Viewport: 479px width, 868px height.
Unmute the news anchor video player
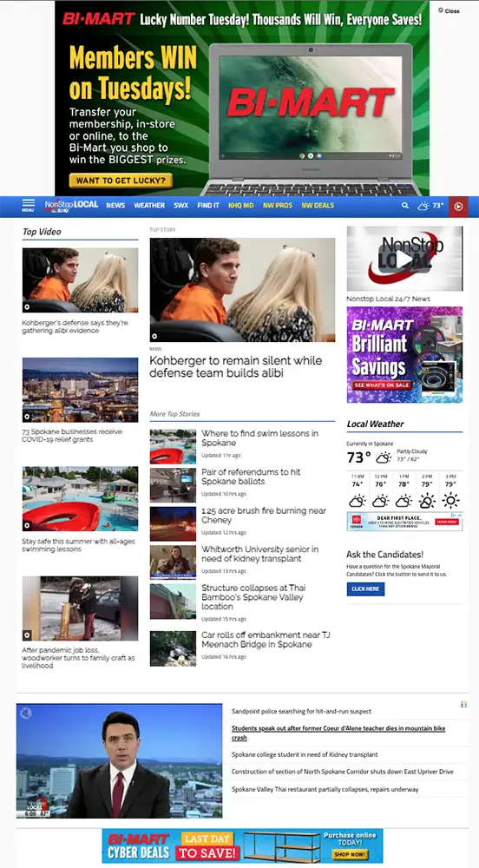26,713
